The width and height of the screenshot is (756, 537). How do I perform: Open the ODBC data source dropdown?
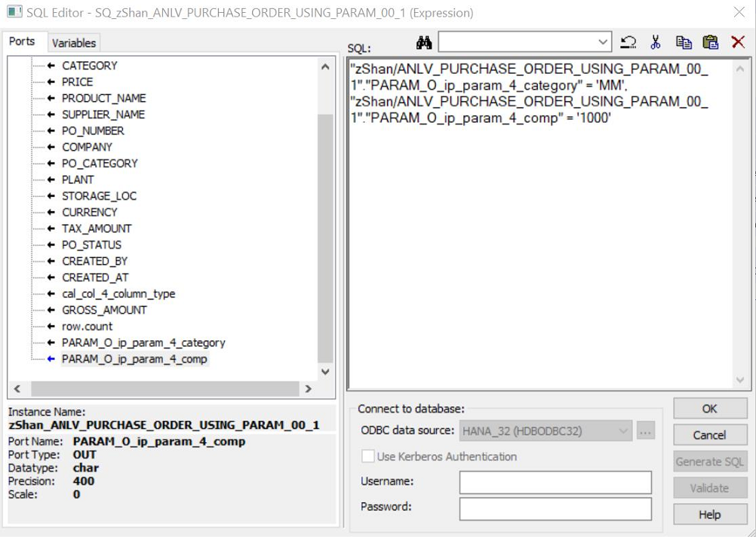click(545, 431)
